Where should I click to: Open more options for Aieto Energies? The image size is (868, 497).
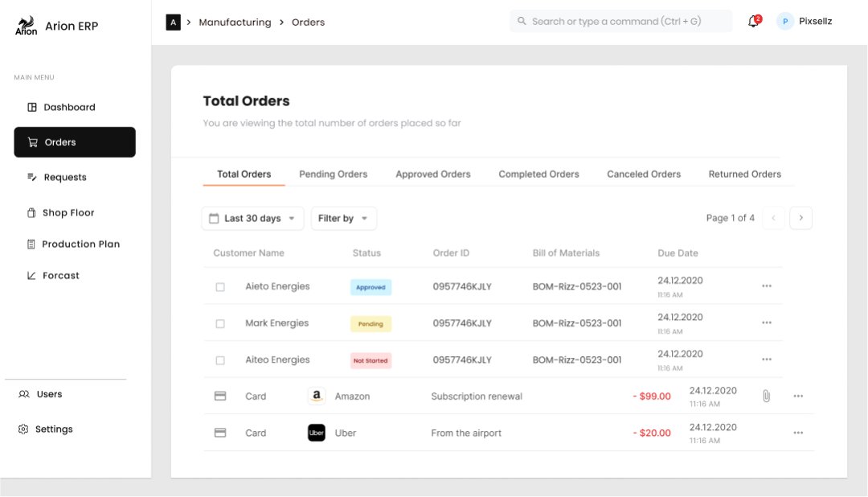tap(767, 286)
